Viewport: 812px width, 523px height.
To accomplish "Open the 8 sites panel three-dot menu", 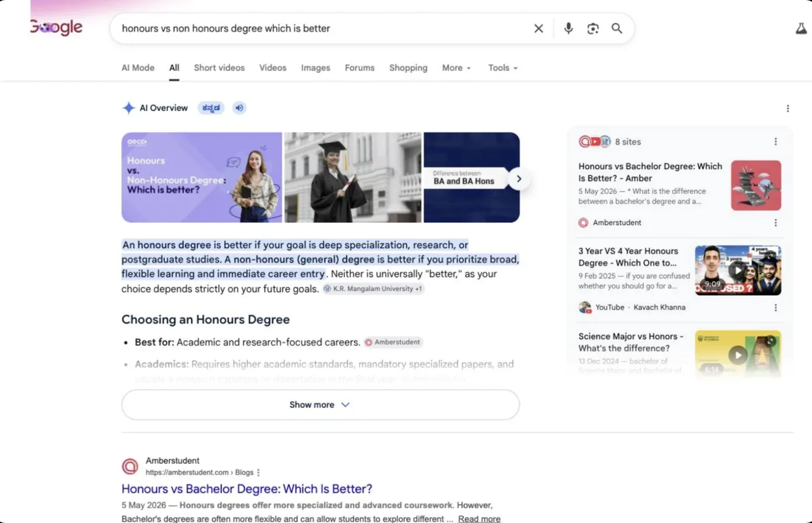I will coord(775,142).
